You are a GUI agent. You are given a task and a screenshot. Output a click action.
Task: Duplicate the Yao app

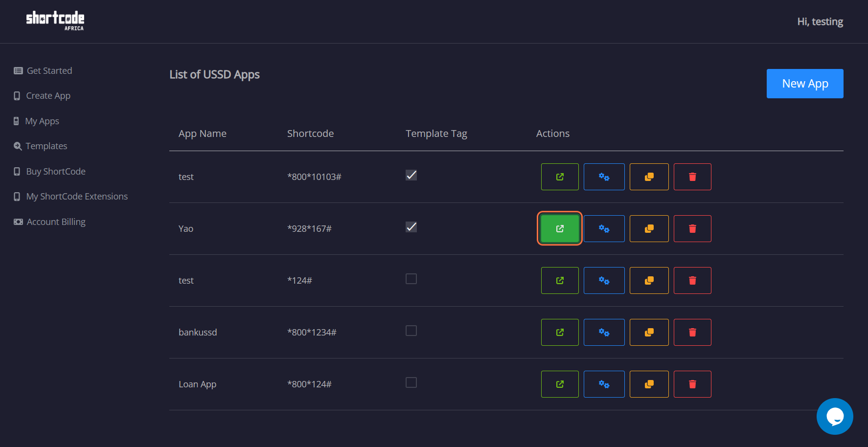point(649,228)
